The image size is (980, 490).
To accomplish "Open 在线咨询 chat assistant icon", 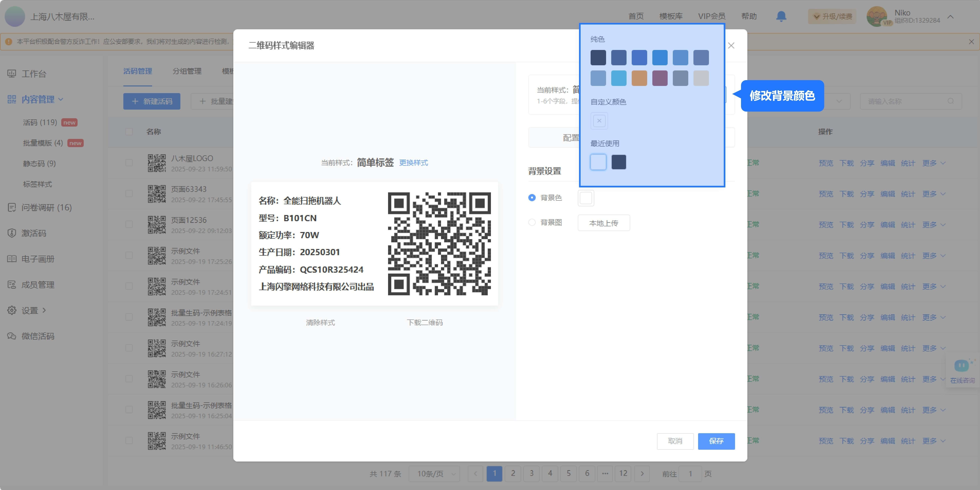I will [962, 366].
